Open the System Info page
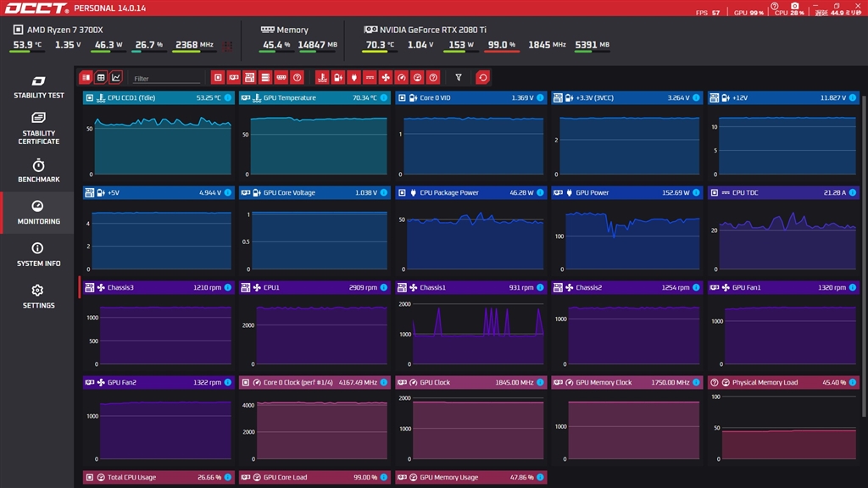Screen dimensions: 868x488 38,254
